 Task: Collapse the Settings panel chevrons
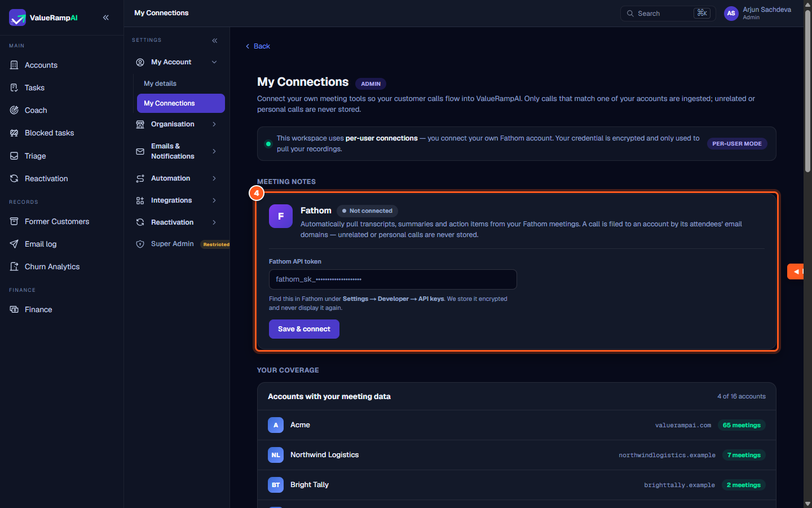click(215, 41)
